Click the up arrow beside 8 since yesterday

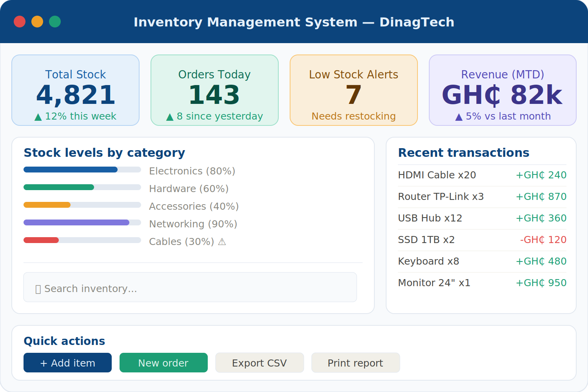(x=170, y=117)
